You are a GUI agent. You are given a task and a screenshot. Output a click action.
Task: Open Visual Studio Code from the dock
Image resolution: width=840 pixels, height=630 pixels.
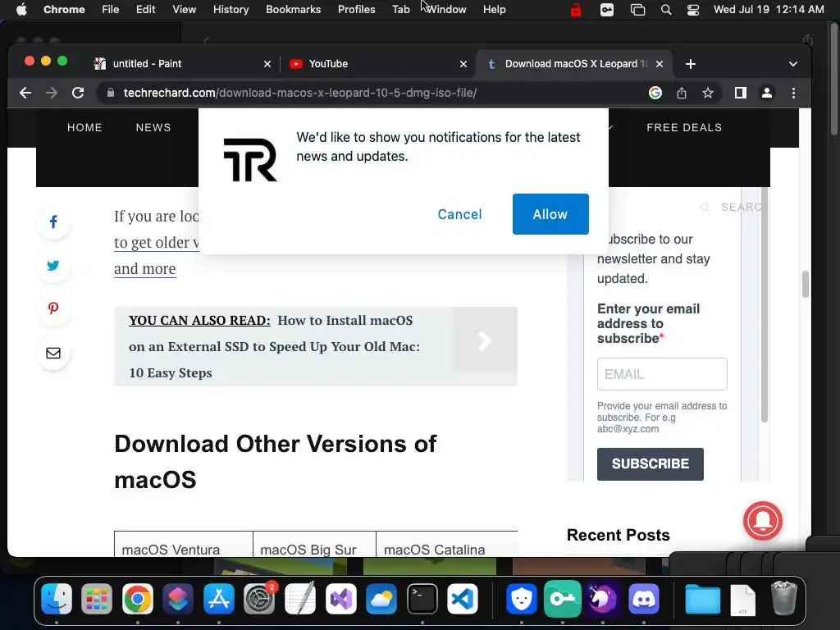pos(463,598)
